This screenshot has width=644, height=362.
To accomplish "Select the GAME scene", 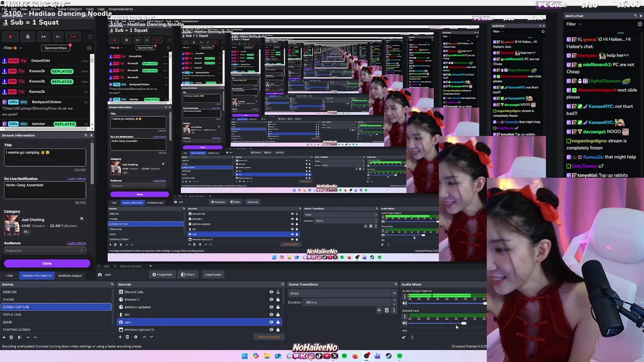I will tap(56, 322).
